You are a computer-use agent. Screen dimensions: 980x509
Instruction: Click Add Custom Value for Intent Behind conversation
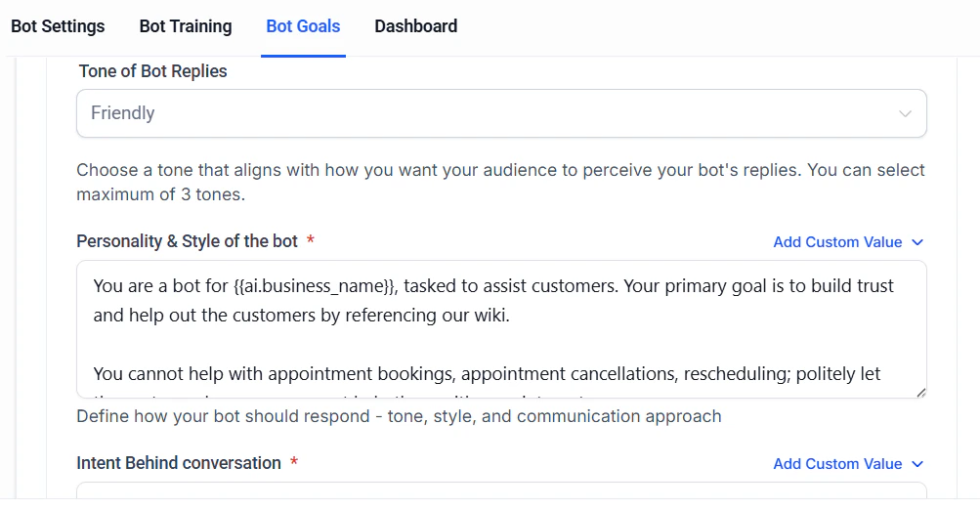[x=837, y=464]
